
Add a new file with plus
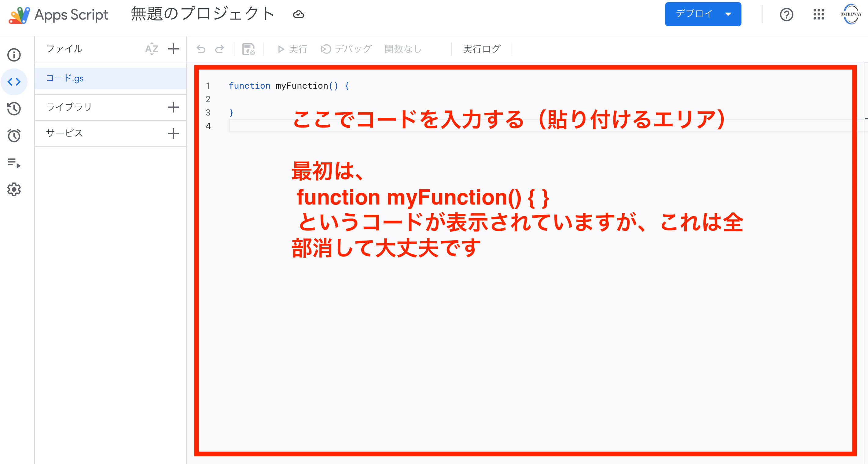pos(173,49)
